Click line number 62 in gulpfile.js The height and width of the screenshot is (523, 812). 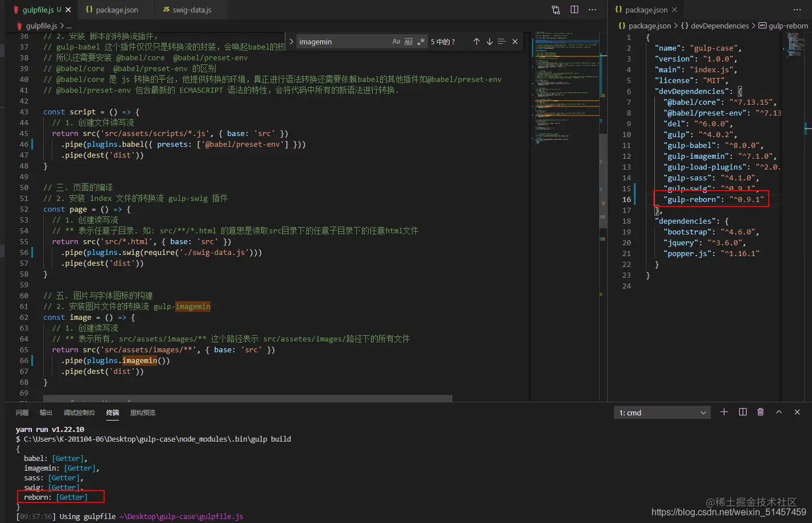click(x=24, y=318)
